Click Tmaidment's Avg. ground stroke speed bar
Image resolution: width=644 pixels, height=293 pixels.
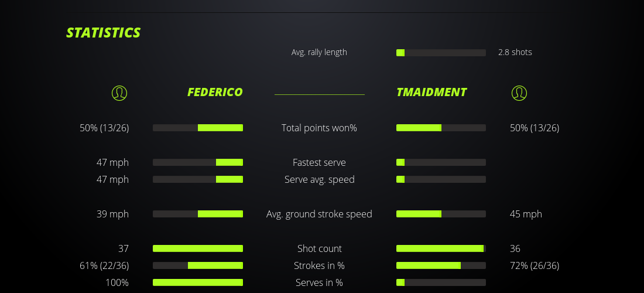tap(441, 214)
